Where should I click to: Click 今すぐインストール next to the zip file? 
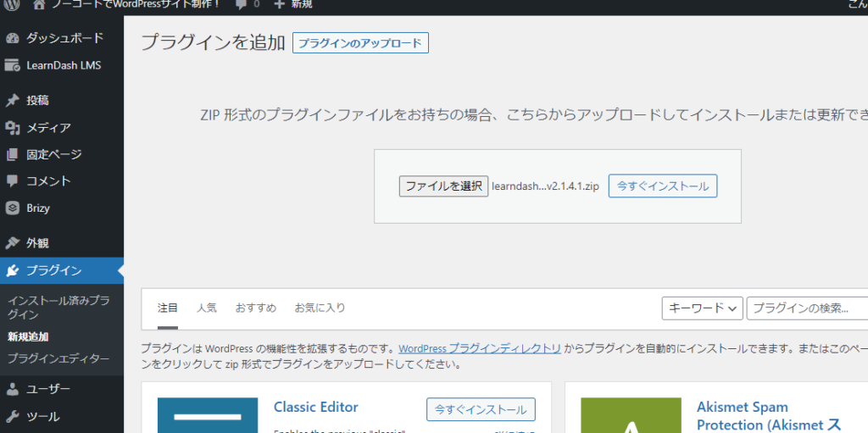(x=662, y=186)
